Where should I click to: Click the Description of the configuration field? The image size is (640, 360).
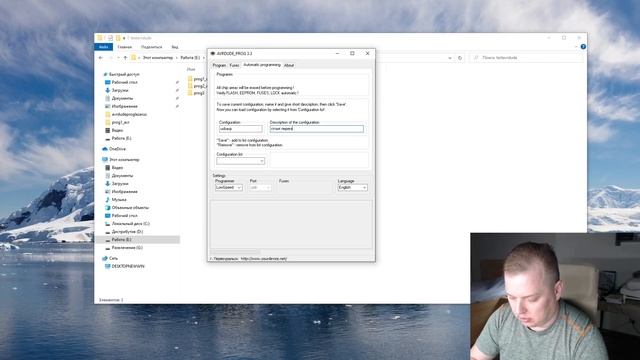pos(316,129)
